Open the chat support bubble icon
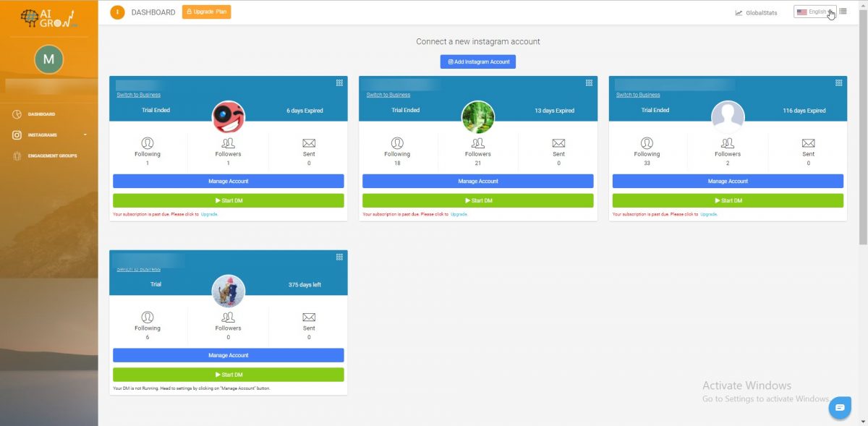Viewport: 868px width, 426px height. [x=840, y=408]
